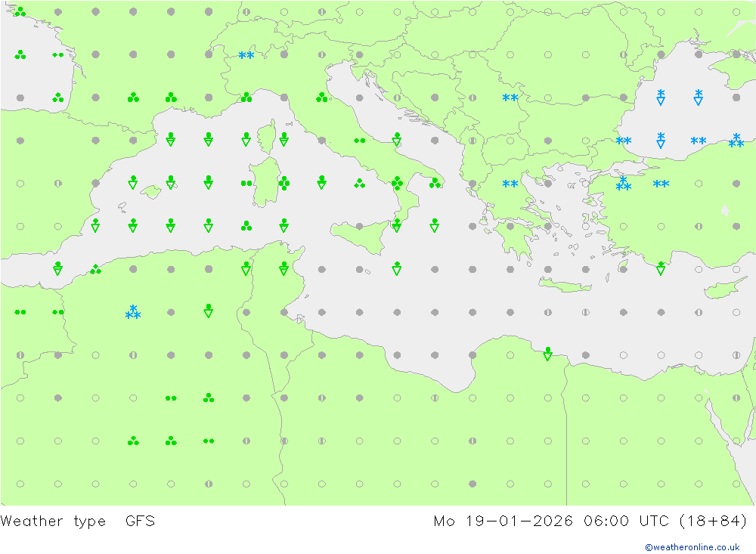Click the blue snow symbol over Algeria

point(132,312)
